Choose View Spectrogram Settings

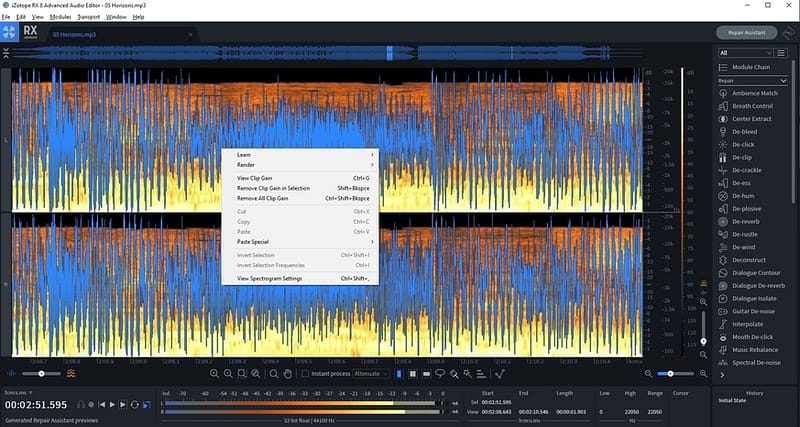[x=300, y=279]
